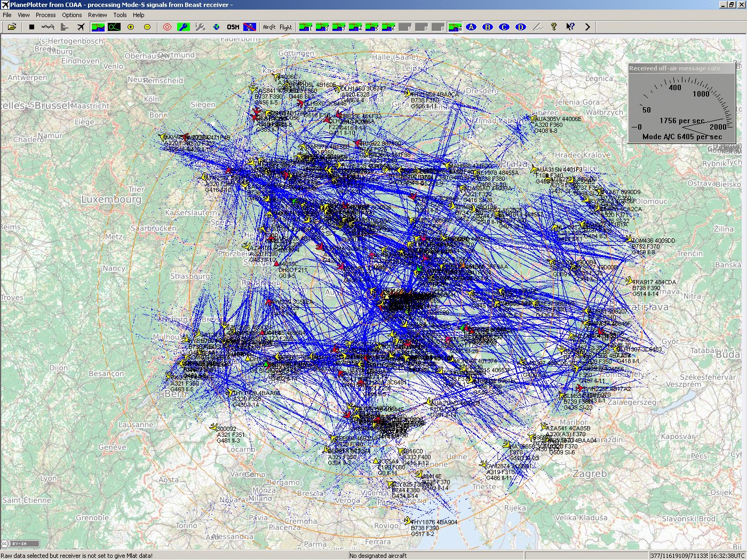The image size is (747, 560).
Task: Run script button D
Action: (x=521, y=27)
